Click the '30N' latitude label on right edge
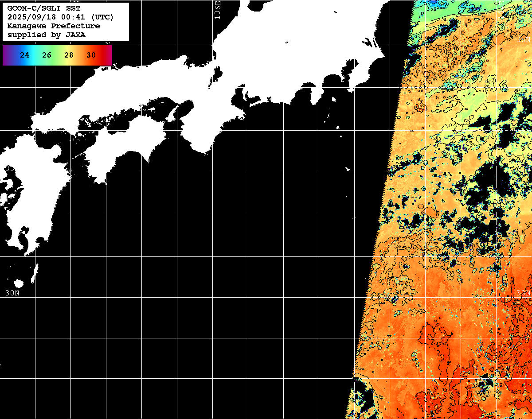 pos(524,293)
